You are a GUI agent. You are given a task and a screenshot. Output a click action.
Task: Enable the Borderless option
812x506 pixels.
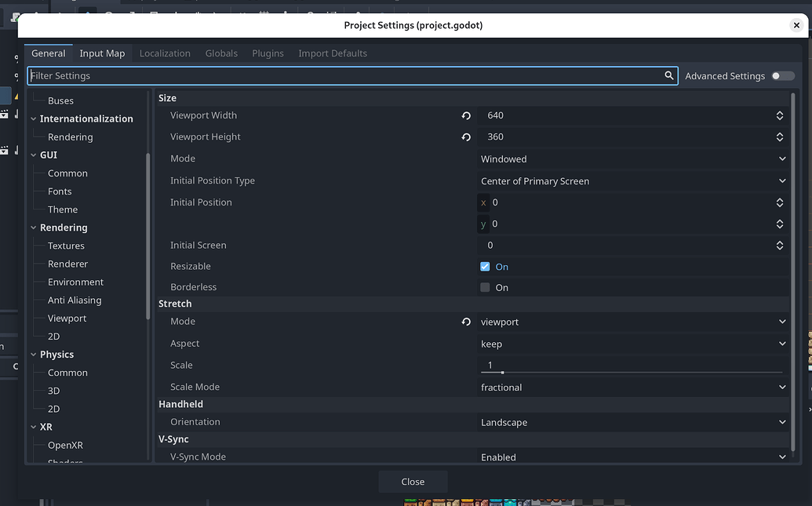click(x=485, y=287)
